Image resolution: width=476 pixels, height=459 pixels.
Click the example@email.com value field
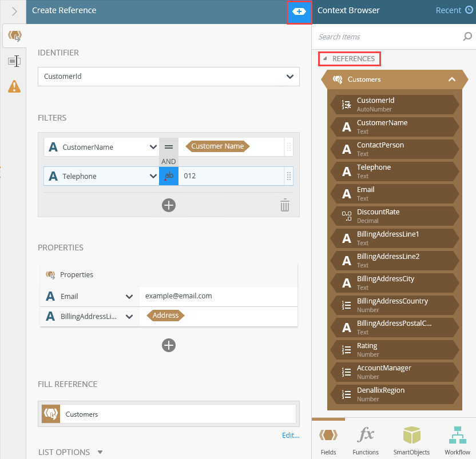click(x=219, y=296)
